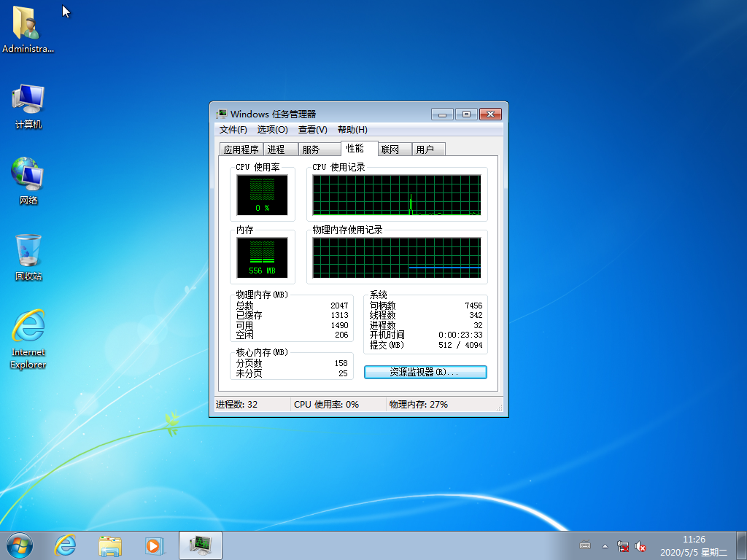The width and height of the screenshot is (747, 560).
Task: Click the network status tray icon
Action: [622, 546]
